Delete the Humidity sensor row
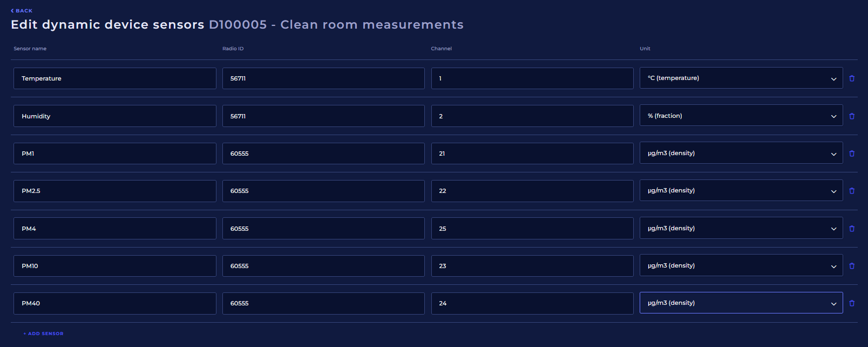The image size is (868, 347). (x=852, y=116)
